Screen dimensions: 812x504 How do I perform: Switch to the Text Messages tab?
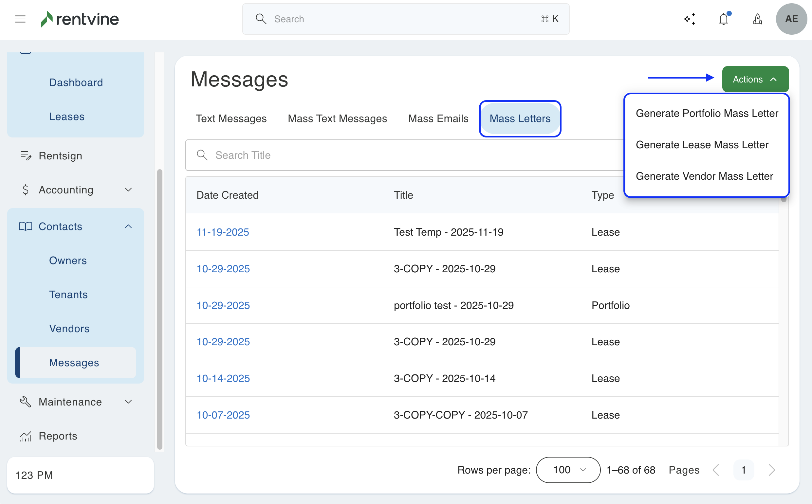pos(231,118)
